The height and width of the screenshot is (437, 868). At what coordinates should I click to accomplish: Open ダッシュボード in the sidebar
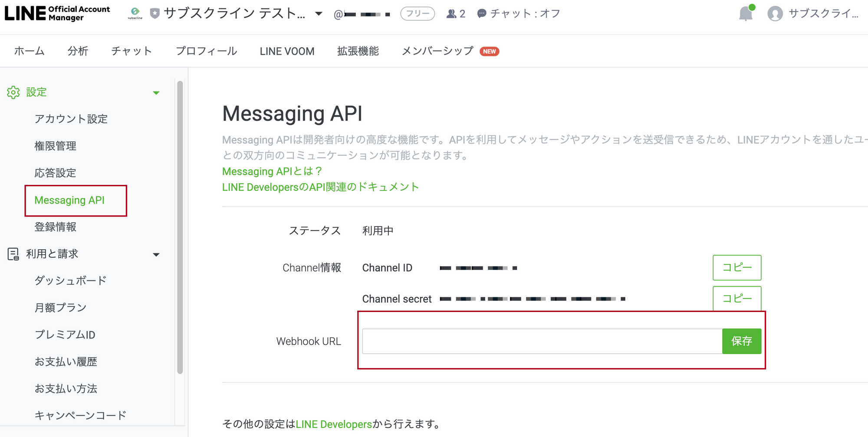[71, 281]
